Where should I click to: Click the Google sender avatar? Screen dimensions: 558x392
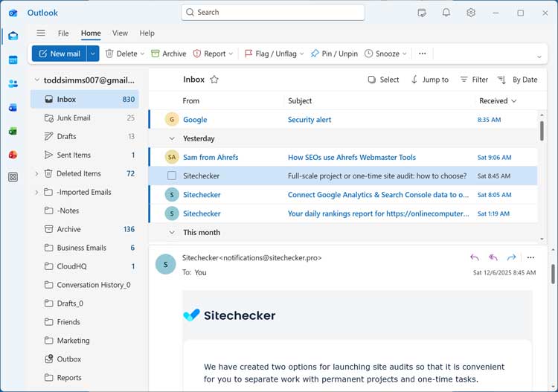pyautogui.click(x=172, y=120)
